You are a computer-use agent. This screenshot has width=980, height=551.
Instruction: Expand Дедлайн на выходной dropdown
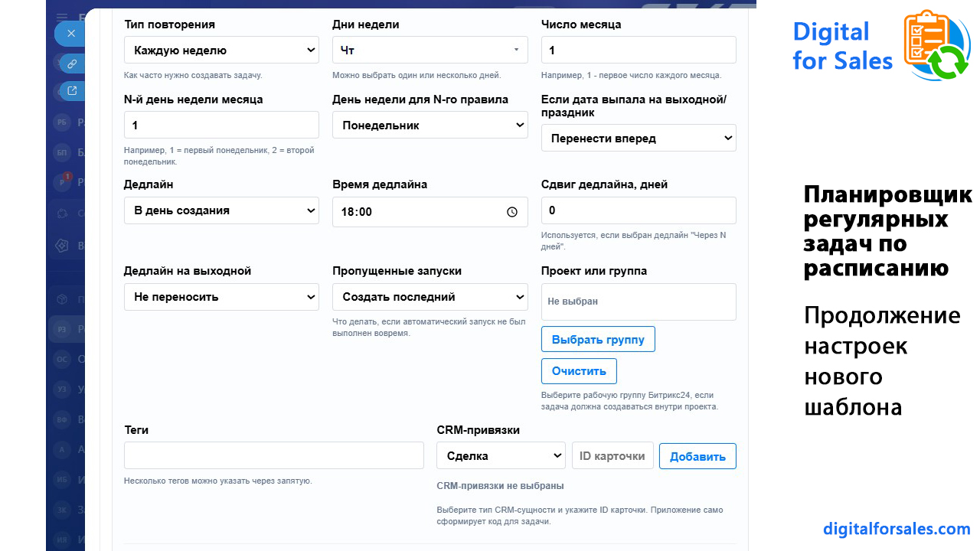221,297
